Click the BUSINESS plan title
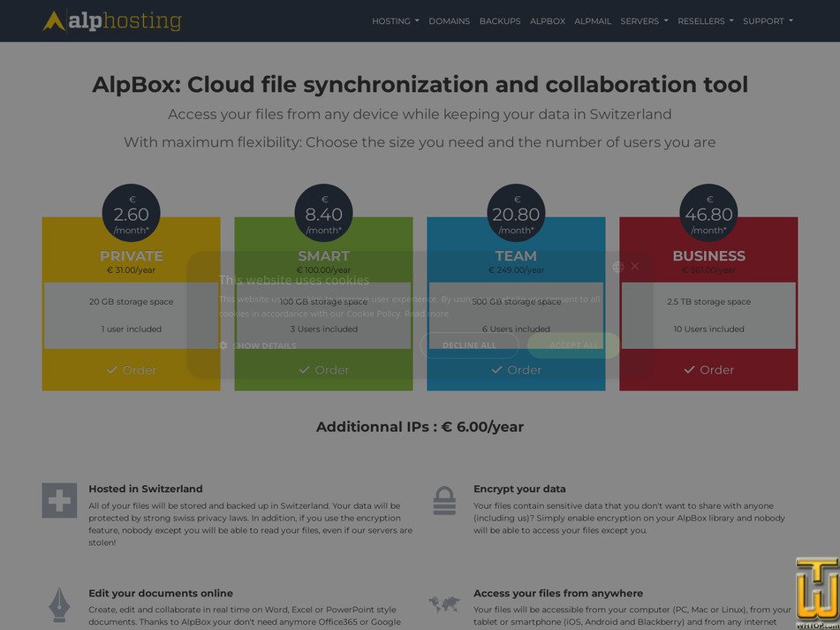This screenshot has width=840, height=630. (708, 255)
